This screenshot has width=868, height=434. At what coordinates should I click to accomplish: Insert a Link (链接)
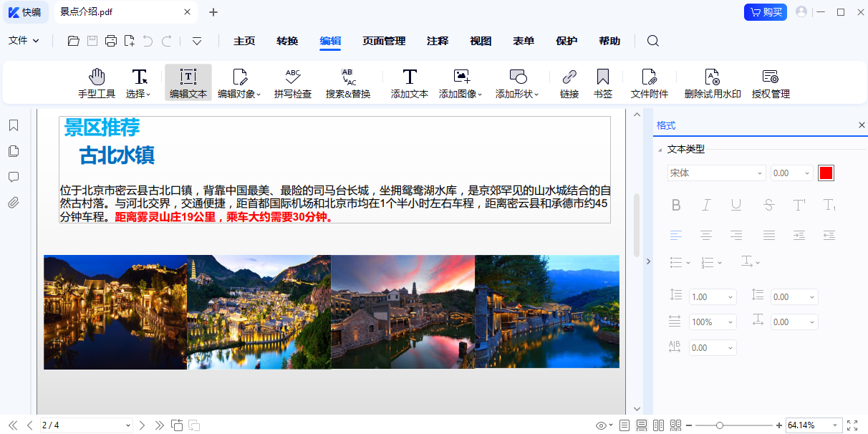(569, 84)
